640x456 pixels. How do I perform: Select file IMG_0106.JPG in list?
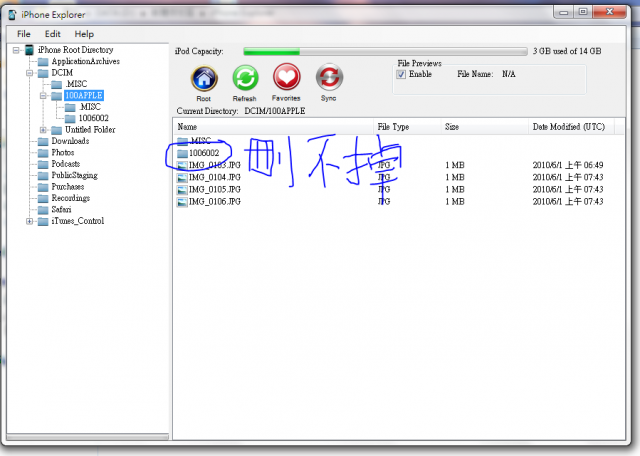pos(215,202)
